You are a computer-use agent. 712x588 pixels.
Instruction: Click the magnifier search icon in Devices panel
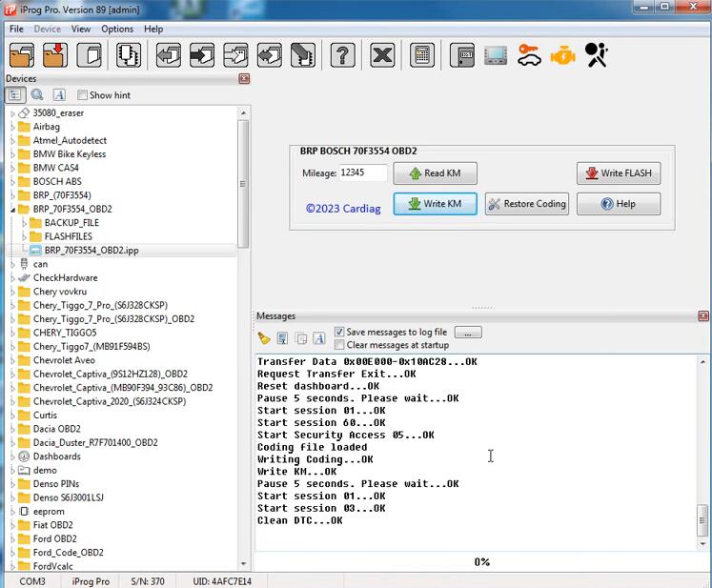point(37,95)
